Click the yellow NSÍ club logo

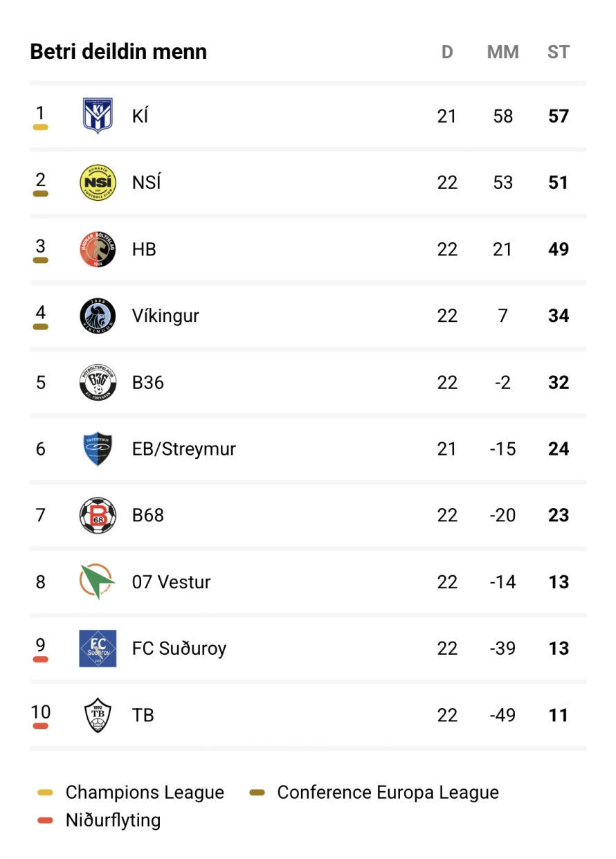coord(98,183)
